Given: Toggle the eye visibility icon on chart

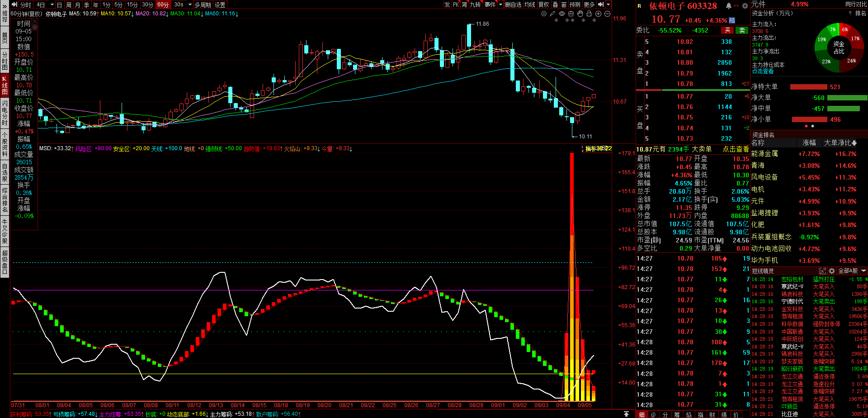Looking at the screenshot, I should click(x=562, y=14).
